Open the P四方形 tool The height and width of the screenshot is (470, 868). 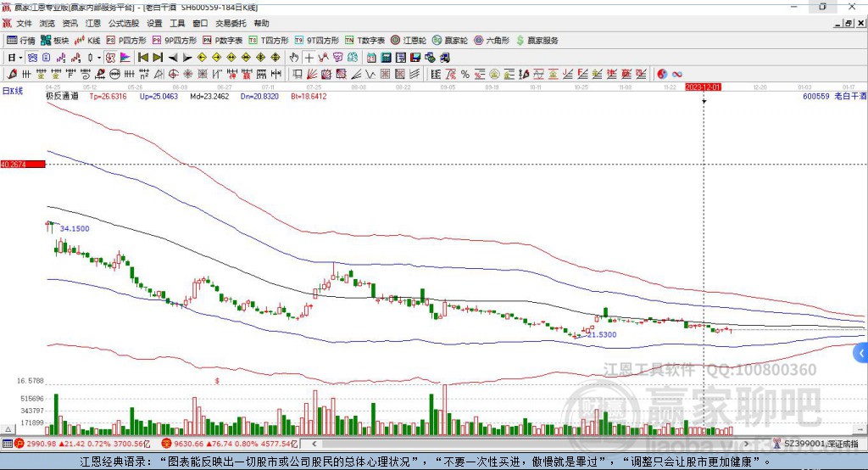tap(126, 41)
